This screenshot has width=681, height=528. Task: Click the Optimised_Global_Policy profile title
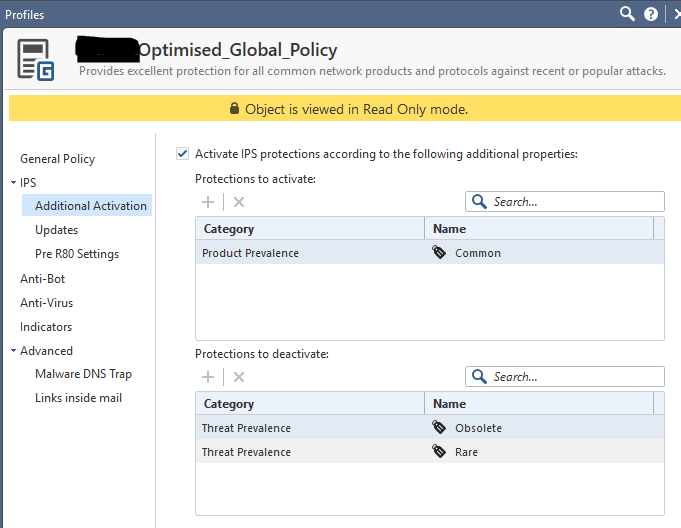(x=238, y=50)
